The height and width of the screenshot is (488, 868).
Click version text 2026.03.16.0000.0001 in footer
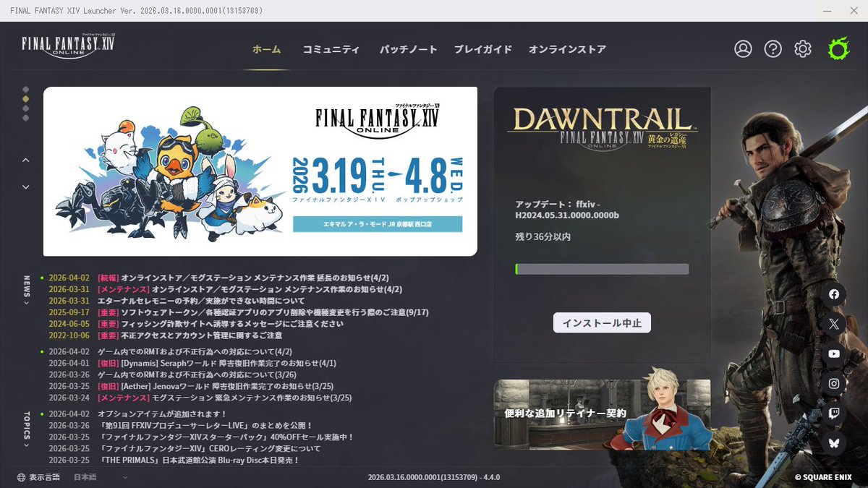point(433,477)
